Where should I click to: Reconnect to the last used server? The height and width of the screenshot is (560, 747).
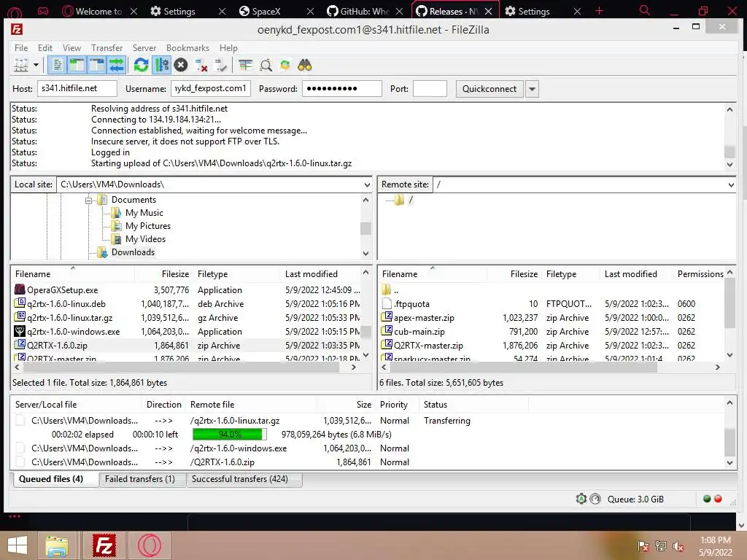coord(220,65)
